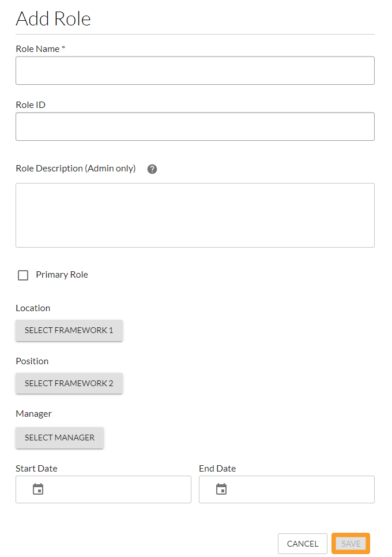392x557 pixels.
Task: Click the Role Description (Admin only) label
Action: click(x=76, y=168)
